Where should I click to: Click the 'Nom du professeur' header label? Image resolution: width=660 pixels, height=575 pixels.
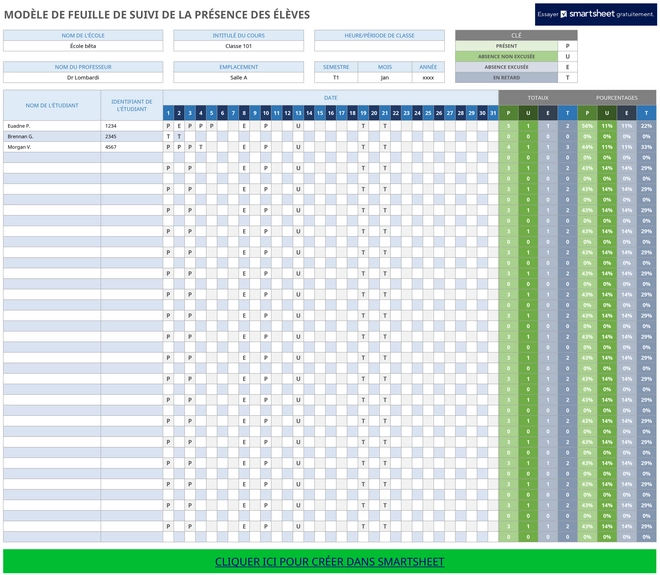click(x=83, y=67)
